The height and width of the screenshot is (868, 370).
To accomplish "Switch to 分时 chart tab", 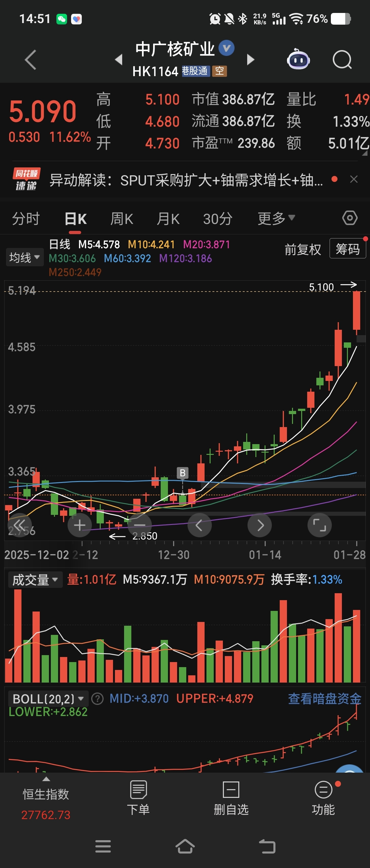I will (x=26, y=218).
